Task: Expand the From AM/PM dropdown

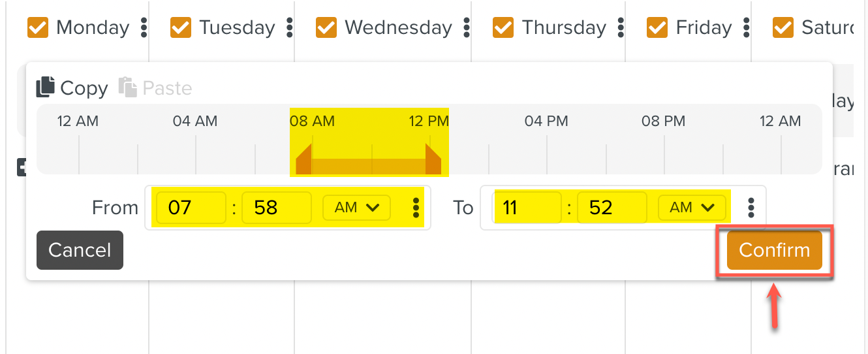Action: [356, 208]
